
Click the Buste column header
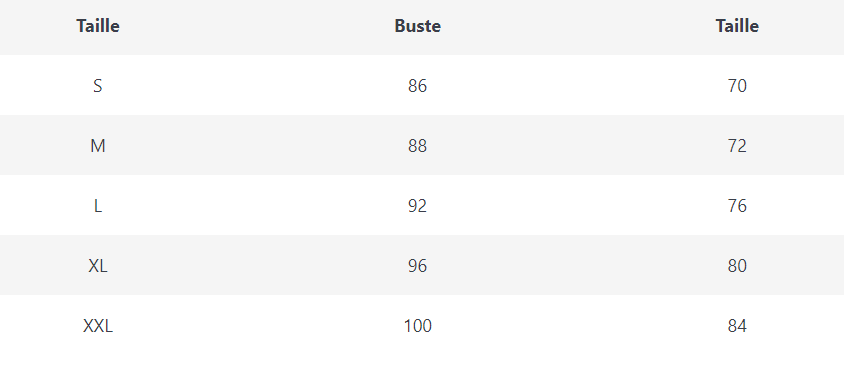(417, 26)
